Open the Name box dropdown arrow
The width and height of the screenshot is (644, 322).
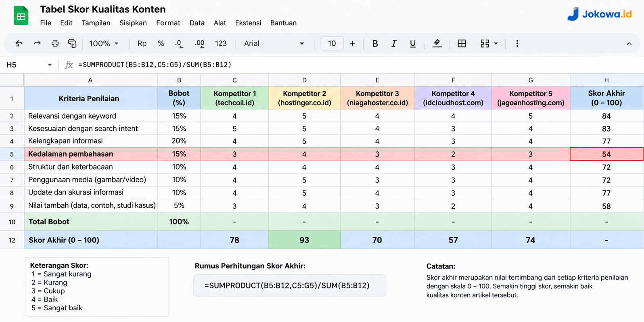click(50, 65)
